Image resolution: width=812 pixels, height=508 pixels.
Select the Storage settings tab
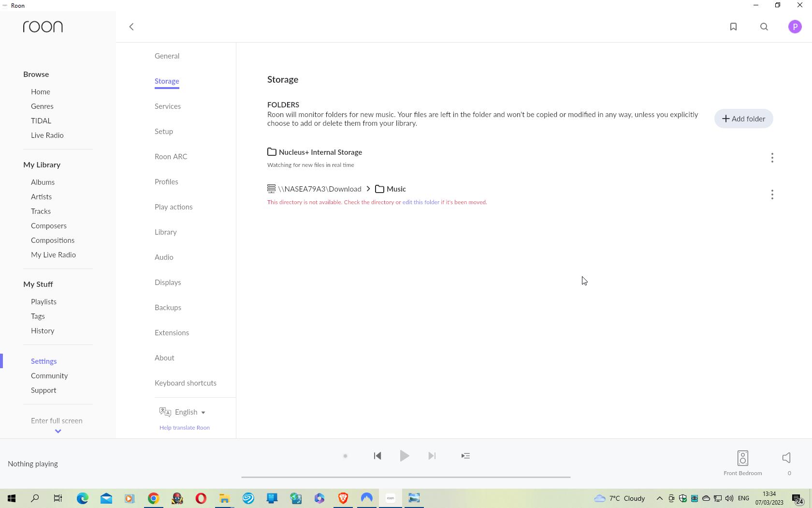167,81
